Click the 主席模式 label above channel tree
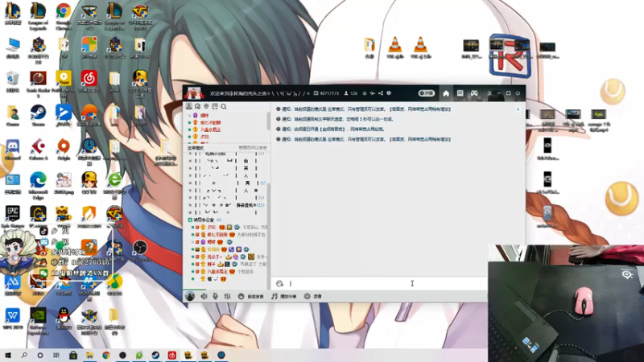 (x=196, y=148)
